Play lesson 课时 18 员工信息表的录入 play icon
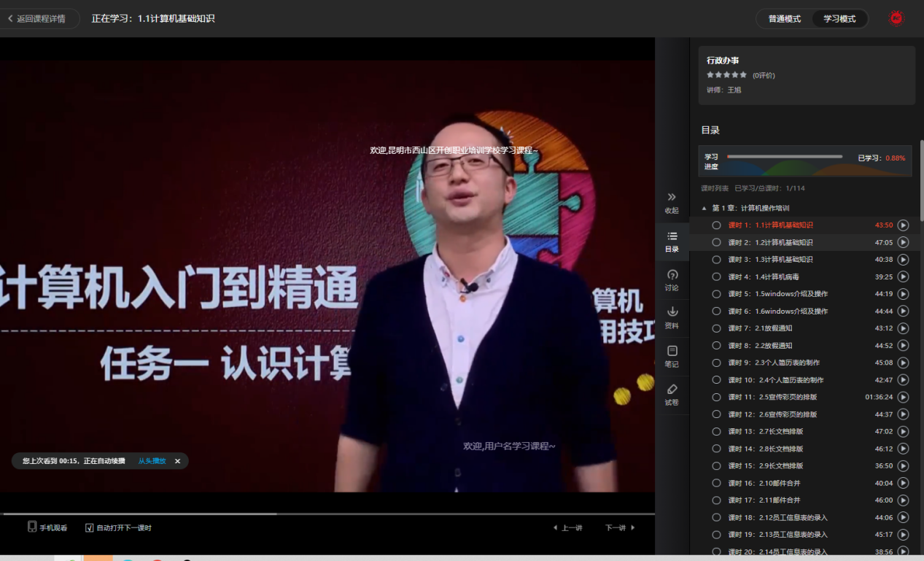 click(903, 517)
